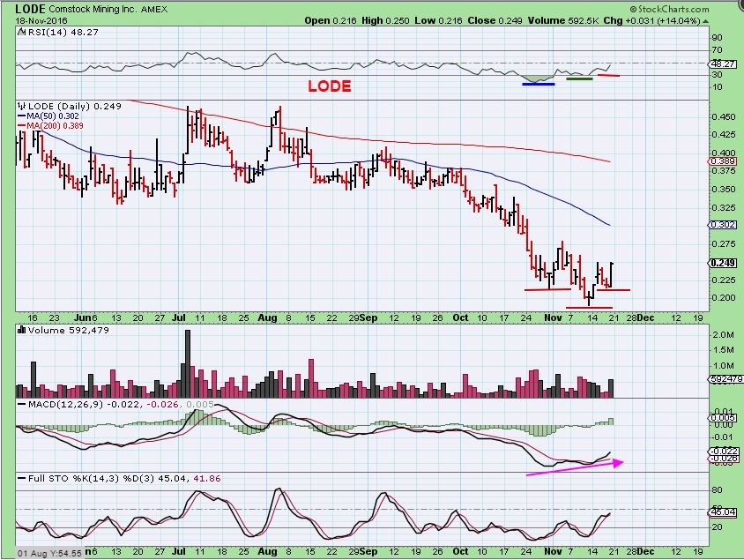Click the last price bar on the chart
The image size is (744, 560).
coord(611,275)
